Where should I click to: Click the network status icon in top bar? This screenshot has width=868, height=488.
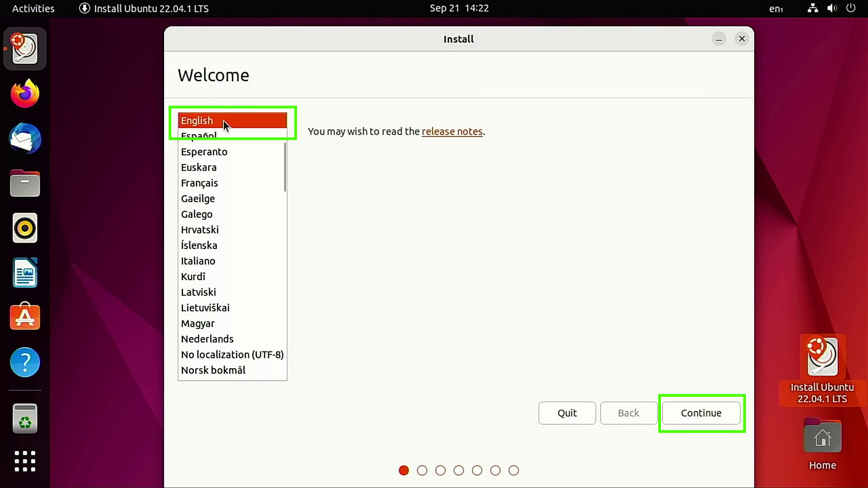coord(813,8)
